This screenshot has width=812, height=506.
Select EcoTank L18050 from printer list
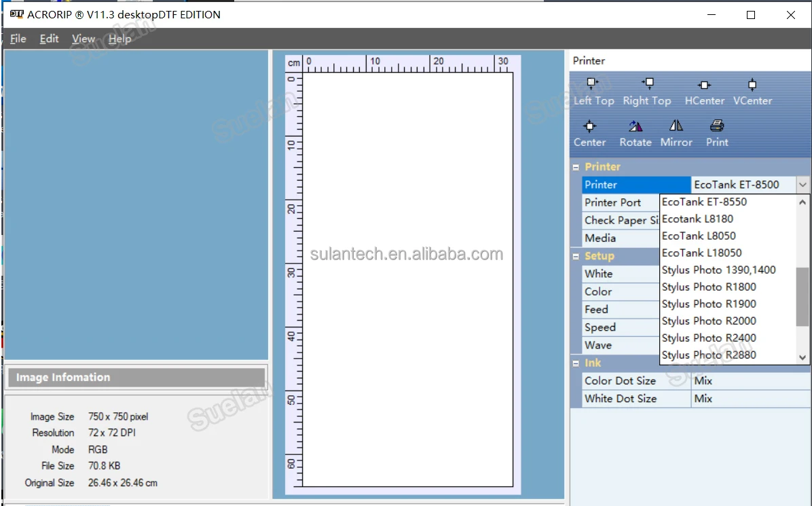(701, 253)
